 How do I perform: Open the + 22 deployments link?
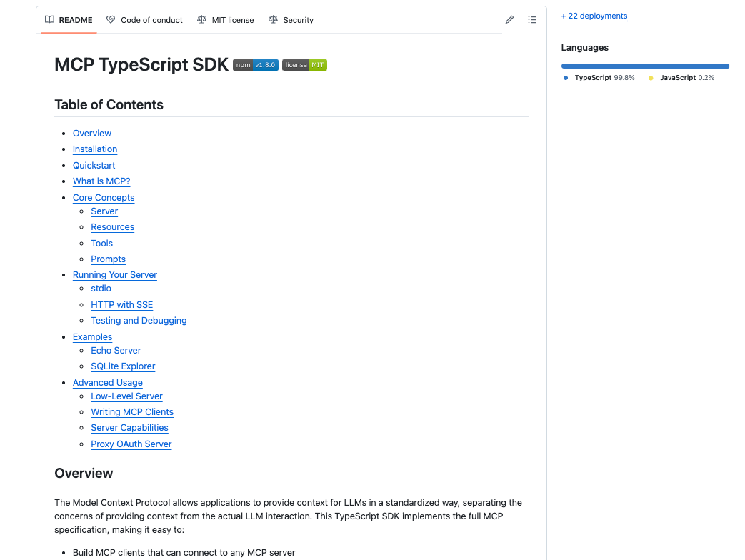coord(594,15)
